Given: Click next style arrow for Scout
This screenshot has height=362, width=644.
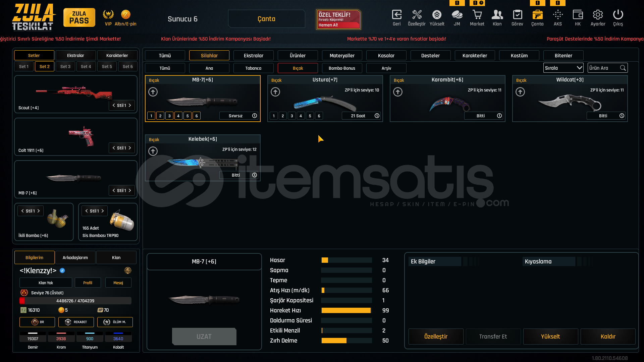Looking at the screenshot, I should (130, 105).
